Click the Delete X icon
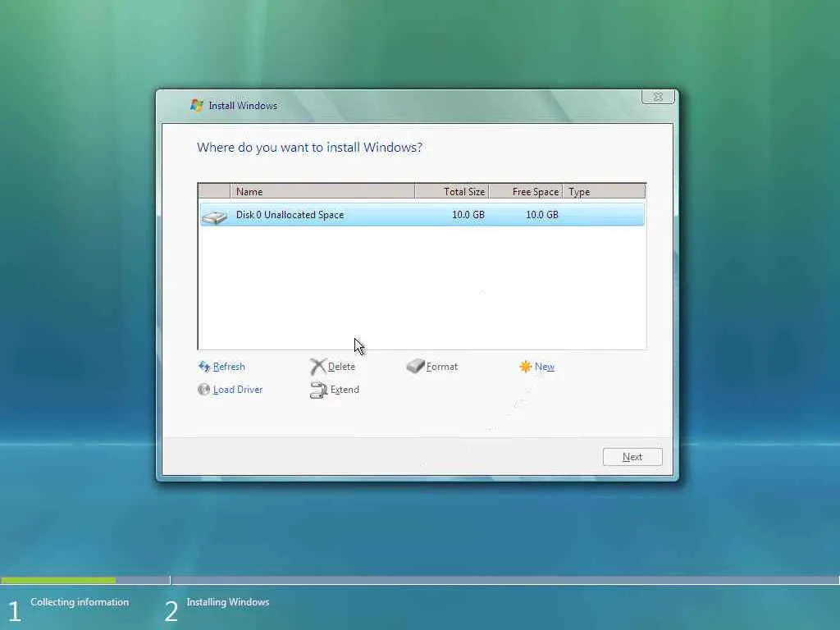840x630 pixels. (x=317, y=367)
